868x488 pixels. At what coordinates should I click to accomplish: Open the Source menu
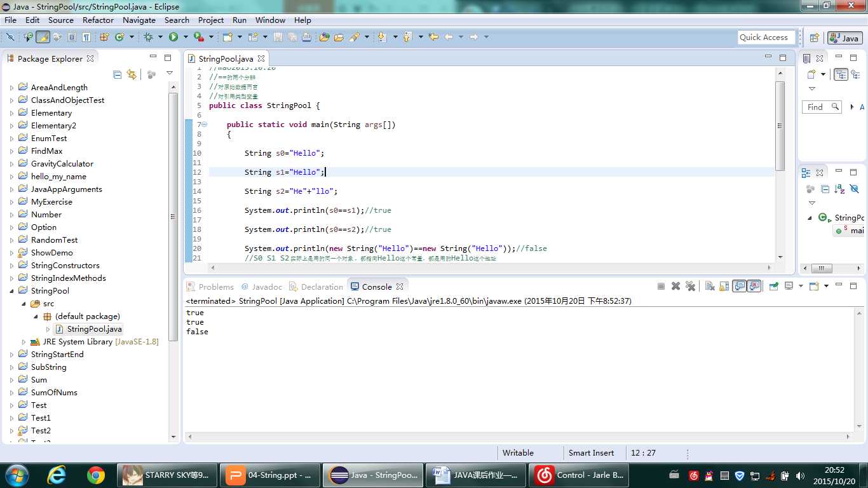point(61,20)
